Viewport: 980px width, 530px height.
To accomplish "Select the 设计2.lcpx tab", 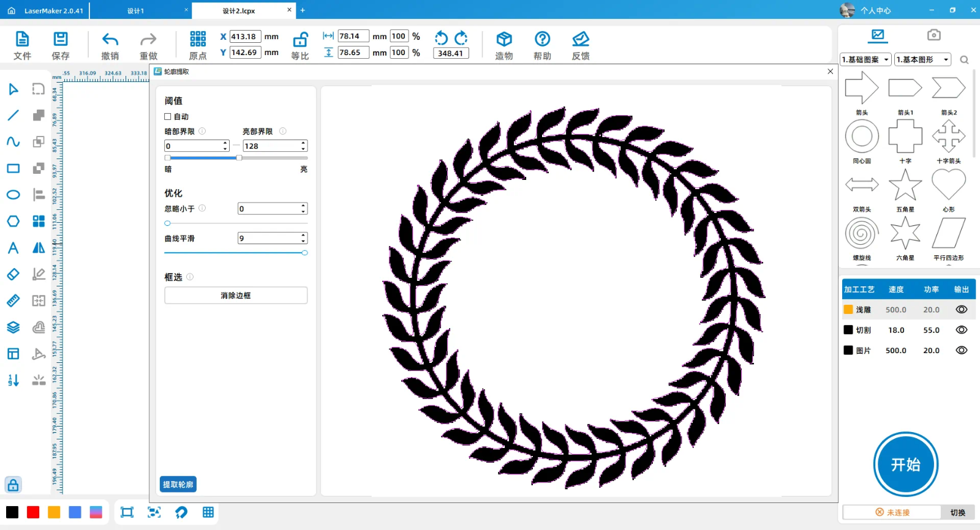I will pos(239,11).
